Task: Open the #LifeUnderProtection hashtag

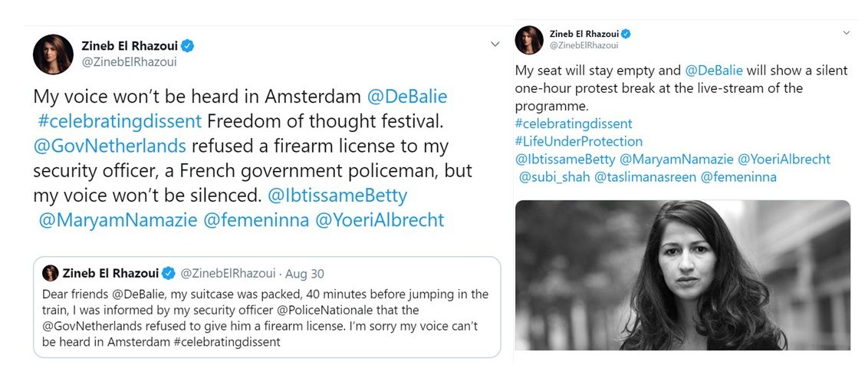Action: (578, 141)
